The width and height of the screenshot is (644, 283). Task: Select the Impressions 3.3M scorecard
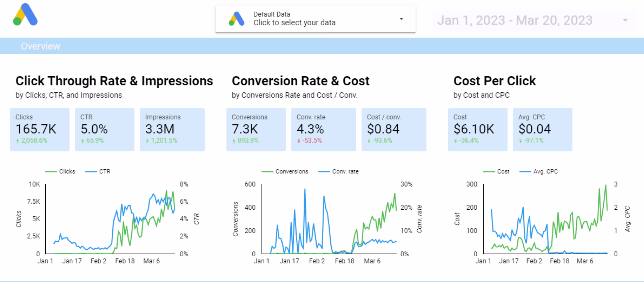172,130
